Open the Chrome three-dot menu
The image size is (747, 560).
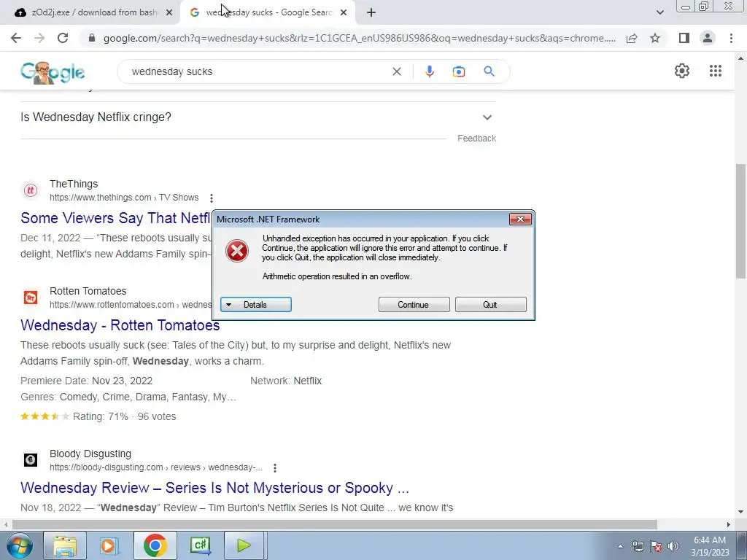pyautogui.click(x=731, y=38)
